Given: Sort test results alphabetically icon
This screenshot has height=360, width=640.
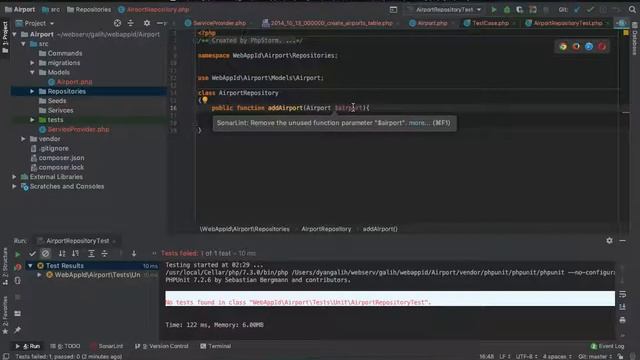Looking at the screenshot, I should [x=62, y=253].
